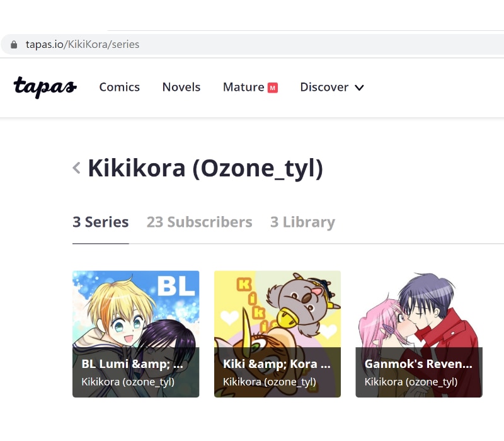
Task: Expand the Discover dropdown arrow
Action: [359, 88]
